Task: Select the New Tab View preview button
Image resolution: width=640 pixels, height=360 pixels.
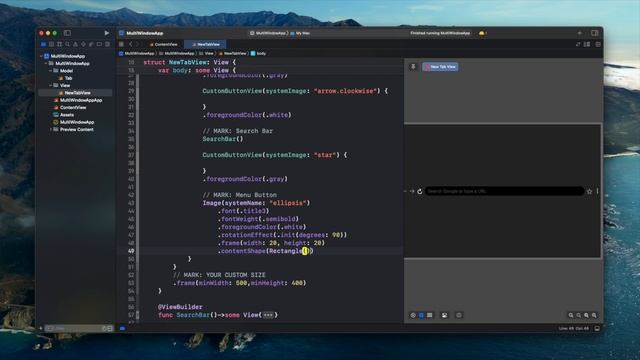Action: point(440,67)
